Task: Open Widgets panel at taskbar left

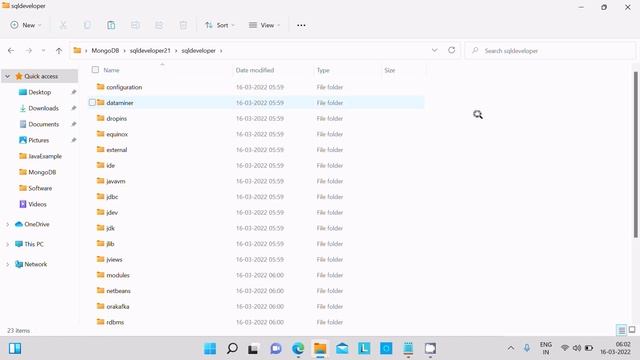Action: [15, 349]
